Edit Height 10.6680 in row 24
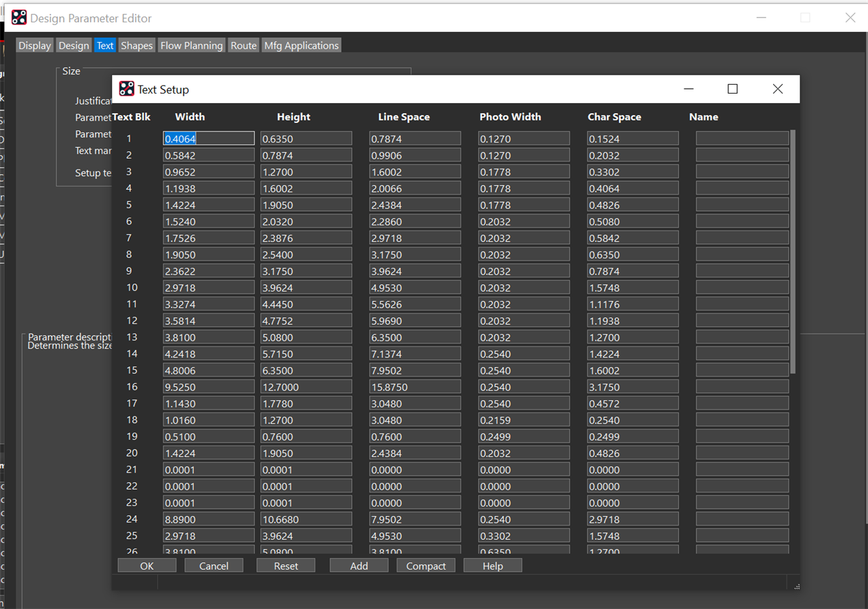868x609 pixels. (x=307, y=519)
